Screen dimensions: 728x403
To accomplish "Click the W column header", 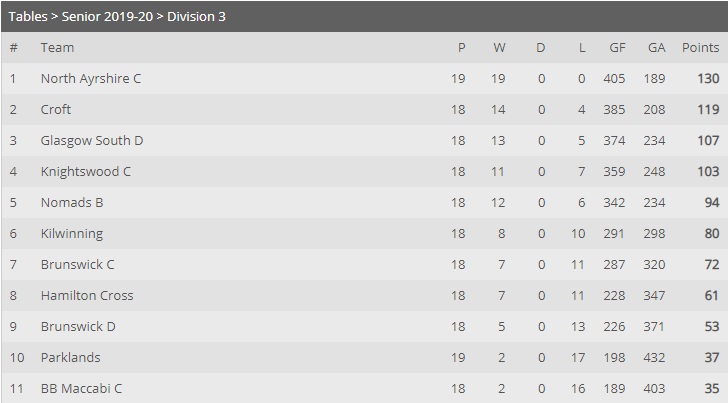I will 499,47.
